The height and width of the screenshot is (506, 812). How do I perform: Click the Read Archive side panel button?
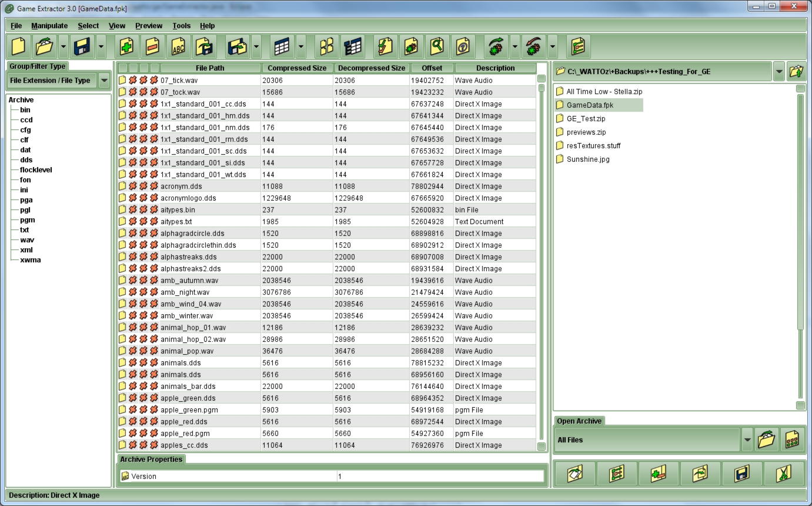coord(574,473)
